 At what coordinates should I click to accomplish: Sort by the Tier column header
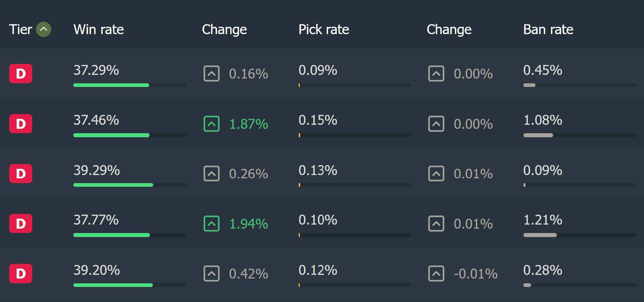pyautogui.click(x=21, y=29)
